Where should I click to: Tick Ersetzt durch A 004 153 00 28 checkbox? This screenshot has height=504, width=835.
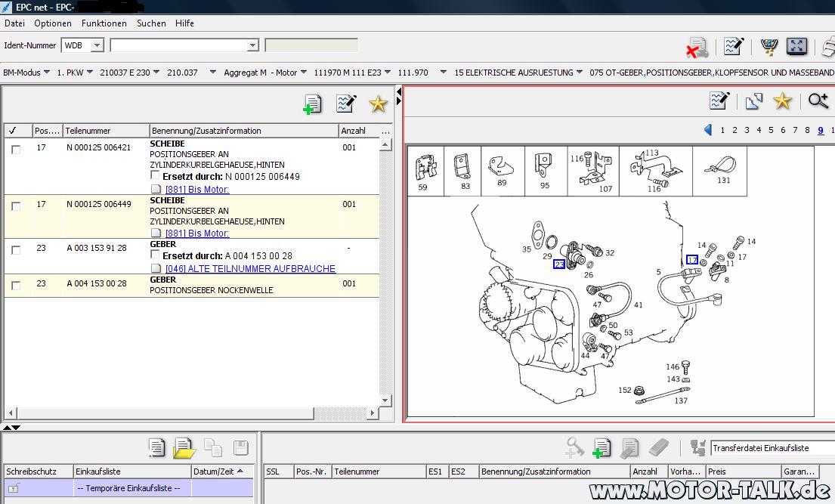pos(155,255)
